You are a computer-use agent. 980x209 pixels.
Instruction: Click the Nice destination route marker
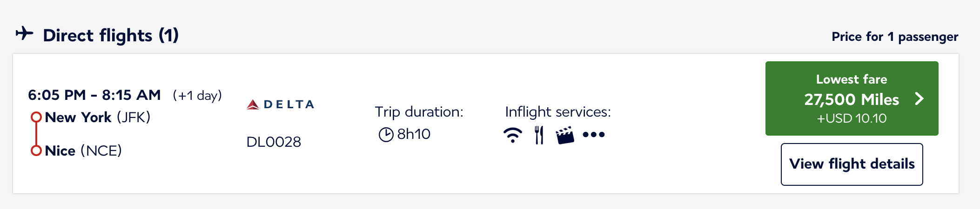click(36, 150)
